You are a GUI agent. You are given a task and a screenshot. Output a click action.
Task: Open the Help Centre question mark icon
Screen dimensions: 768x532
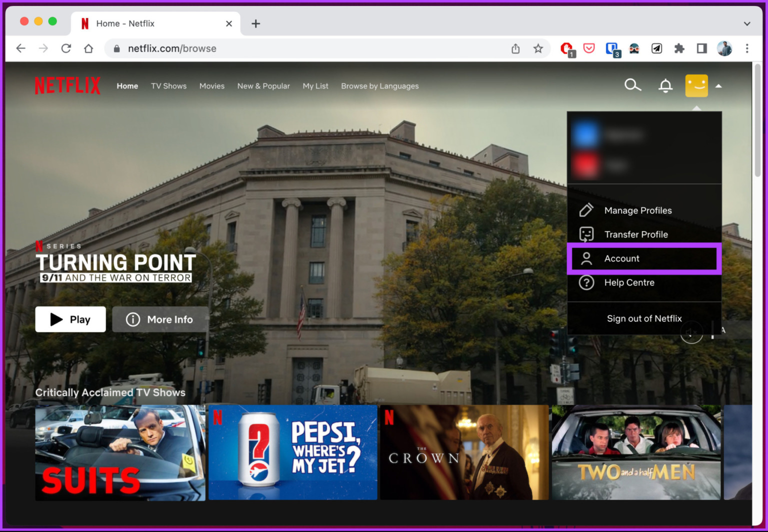[x=586, y=282]
